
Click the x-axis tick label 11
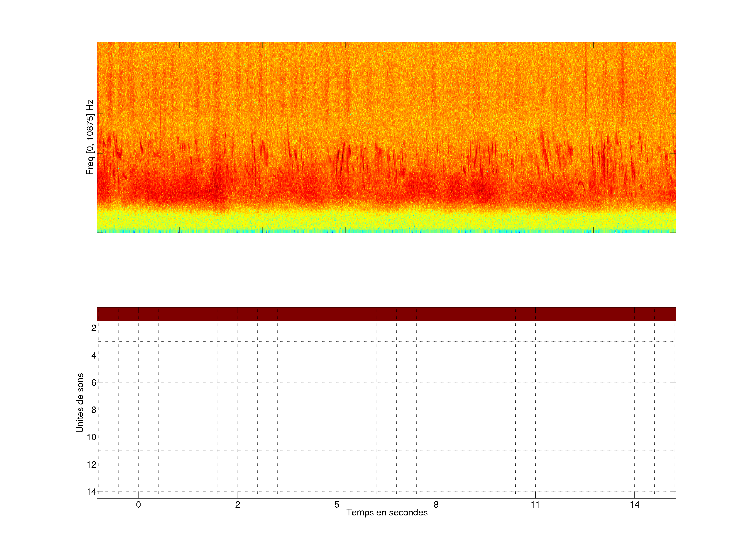(535, 505)
